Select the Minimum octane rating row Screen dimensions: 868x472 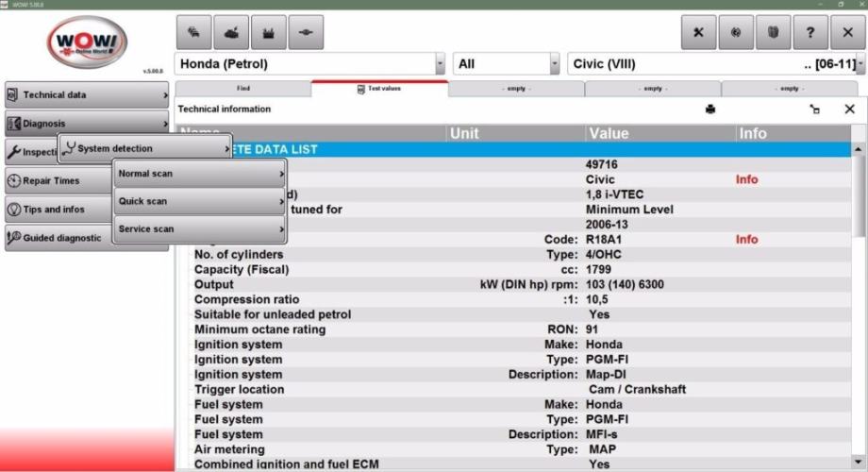point(513,329)
